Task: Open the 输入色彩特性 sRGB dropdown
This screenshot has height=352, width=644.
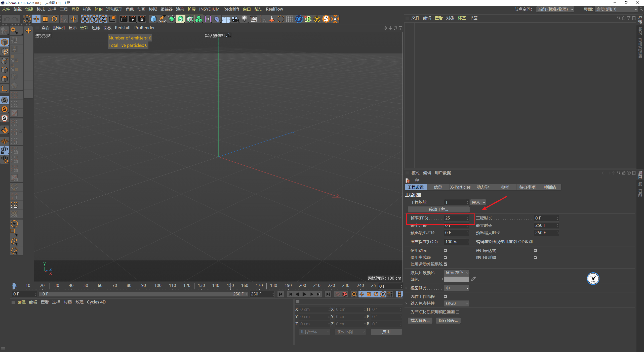Action: point(457,303)
